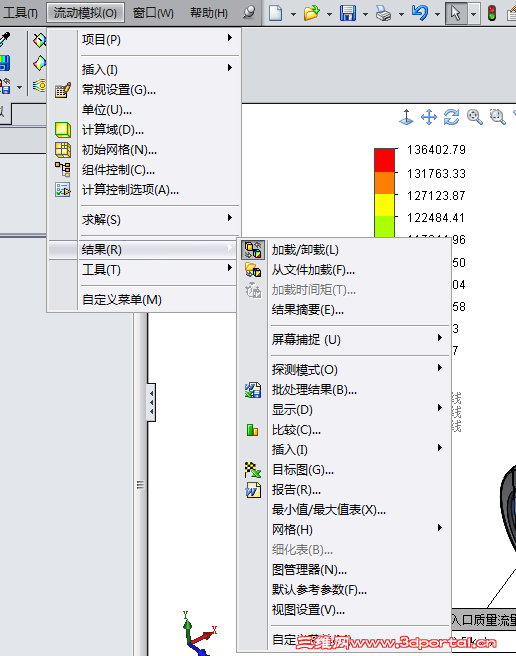Click the Pan view cross-arrows icon
Image resolution: width=516 pixels, height=656 pixels.
429,117
